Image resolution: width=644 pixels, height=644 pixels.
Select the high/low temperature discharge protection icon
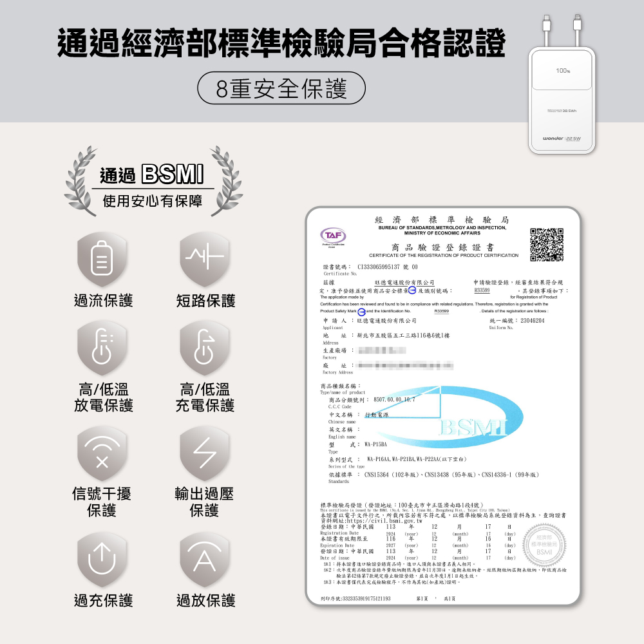pos(103,349)
